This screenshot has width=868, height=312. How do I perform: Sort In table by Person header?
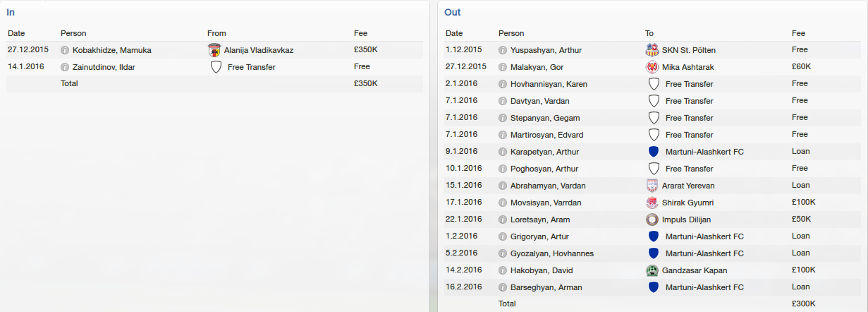coord(73,33)
